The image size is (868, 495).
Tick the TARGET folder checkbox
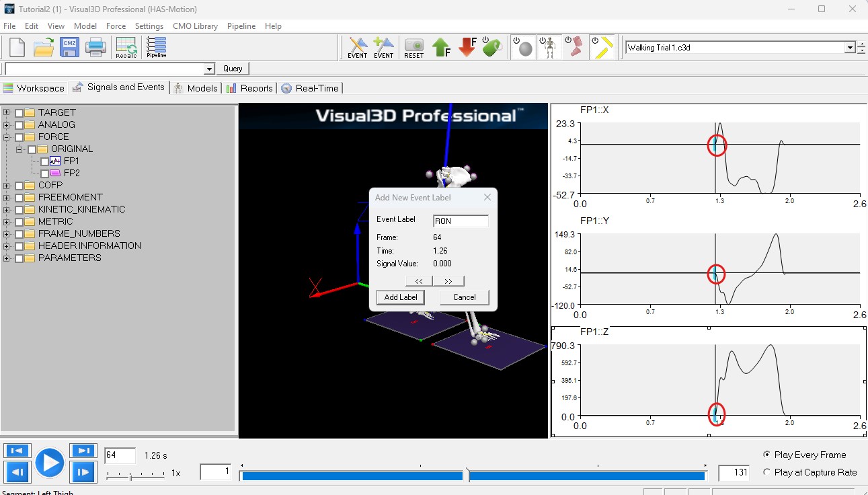click(x=19, y=112)
